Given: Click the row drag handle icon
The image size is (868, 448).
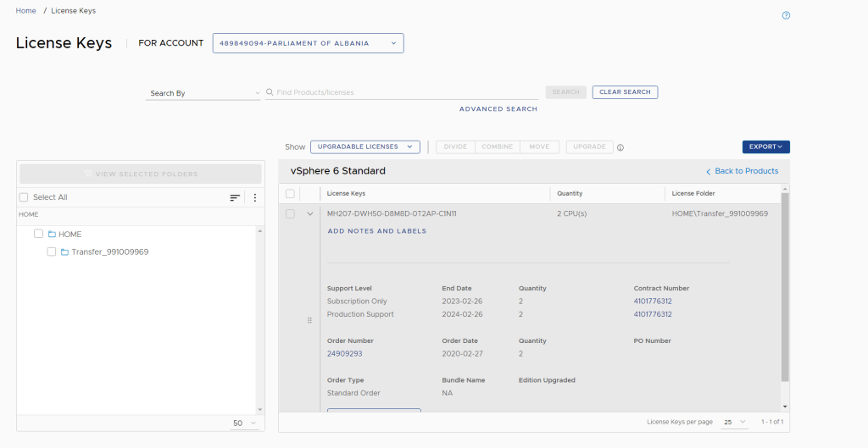Looking at the screenshot, I should point(309,320).
